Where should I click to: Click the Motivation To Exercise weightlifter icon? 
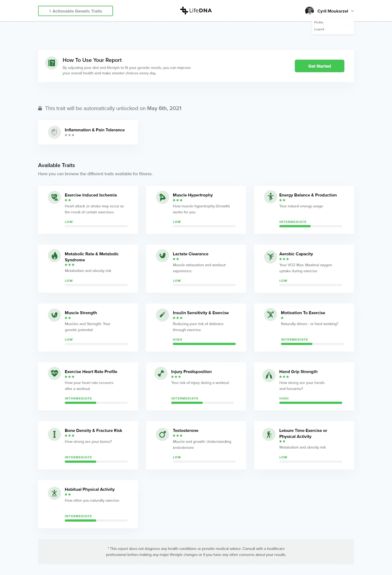point(270,315)
